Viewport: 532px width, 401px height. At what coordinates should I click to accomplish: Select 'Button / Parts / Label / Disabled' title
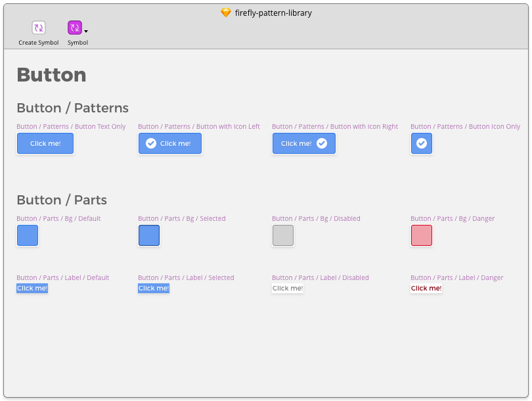click(x=321, y=277)
